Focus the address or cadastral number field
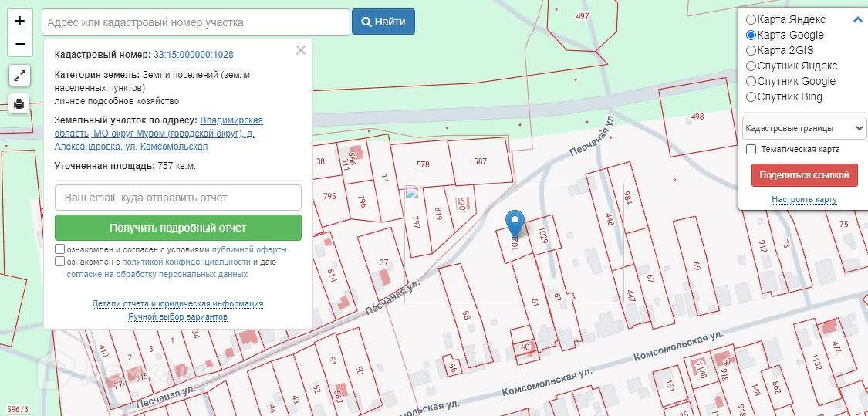 click(196, 22)
